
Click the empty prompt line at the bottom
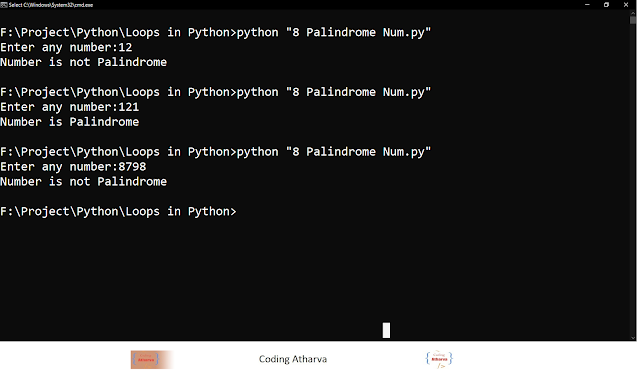point(118,211)
